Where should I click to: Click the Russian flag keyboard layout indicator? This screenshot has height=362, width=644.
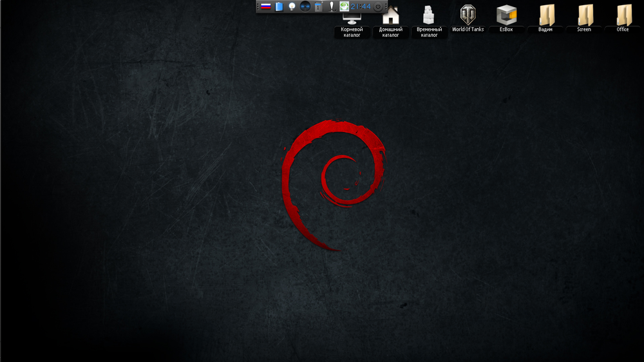tap(265, 6)
